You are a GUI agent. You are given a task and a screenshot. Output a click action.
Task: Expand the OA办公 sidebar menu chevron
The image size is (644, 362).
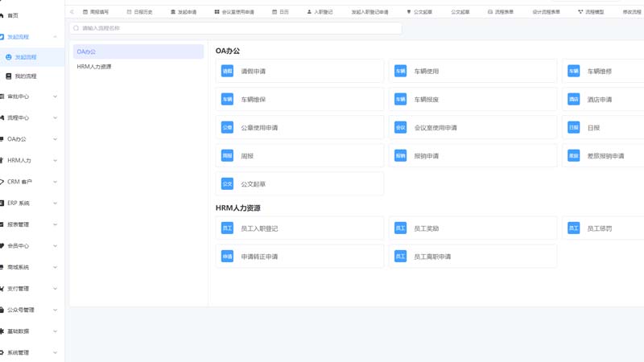point(55,139)
